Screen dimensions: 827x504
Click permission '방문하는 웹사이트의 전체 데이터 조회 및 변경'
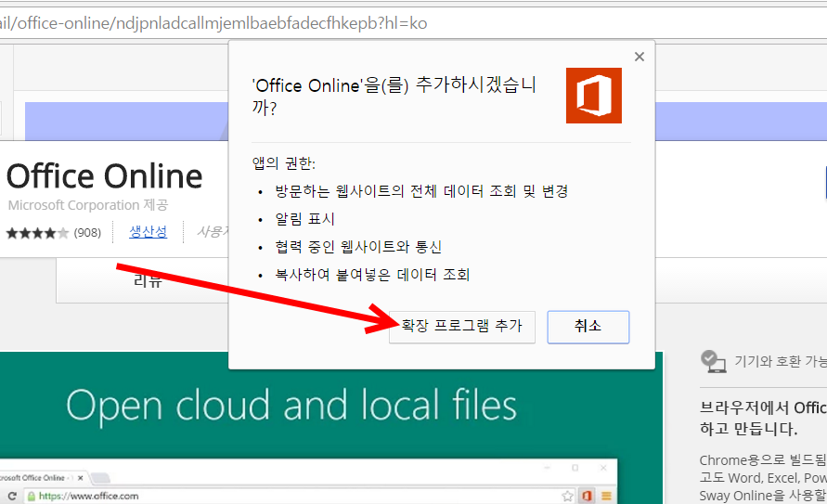point(421,191)
